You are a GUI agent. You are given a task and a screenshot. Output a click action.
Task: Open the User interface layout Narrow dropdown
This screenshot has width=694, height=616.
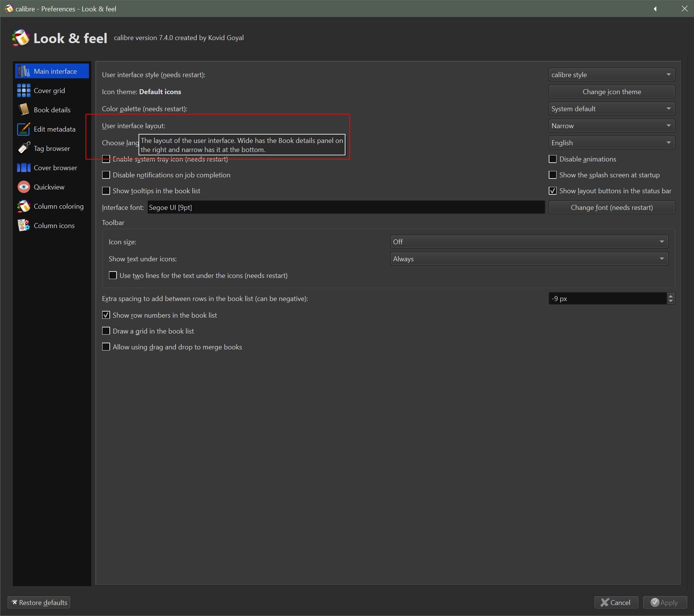tap(612, 126)
